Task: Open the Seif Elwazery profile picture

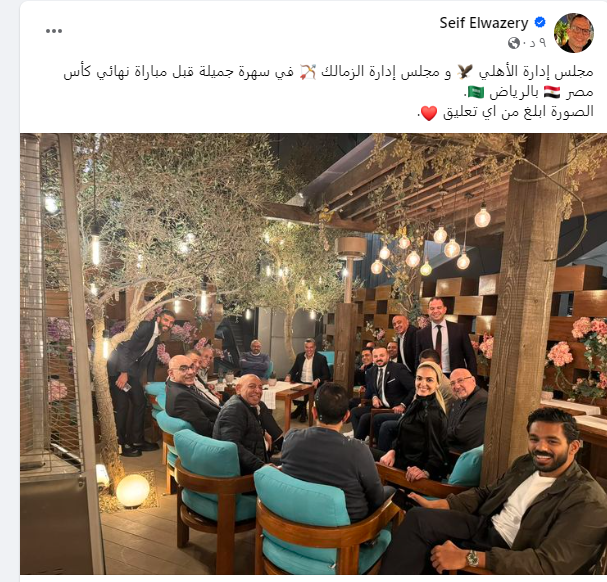Action: tap(574, 33)
